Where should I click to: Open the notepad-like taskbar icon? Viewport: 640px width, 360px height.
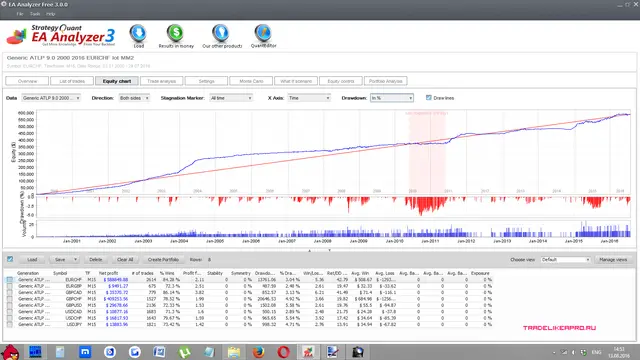[x=60, y=352]
